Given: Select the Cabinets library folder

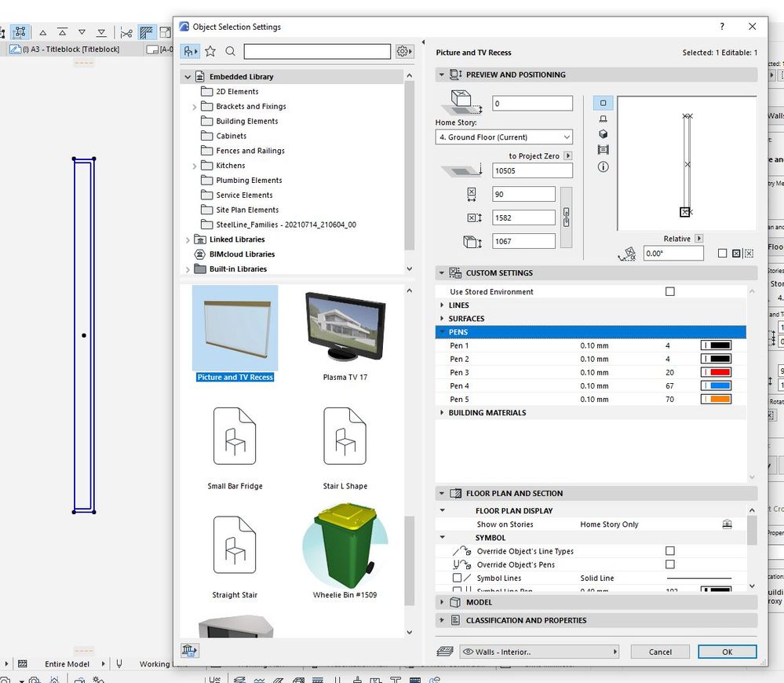Looking at the screenshot, I should click(231, 136).
